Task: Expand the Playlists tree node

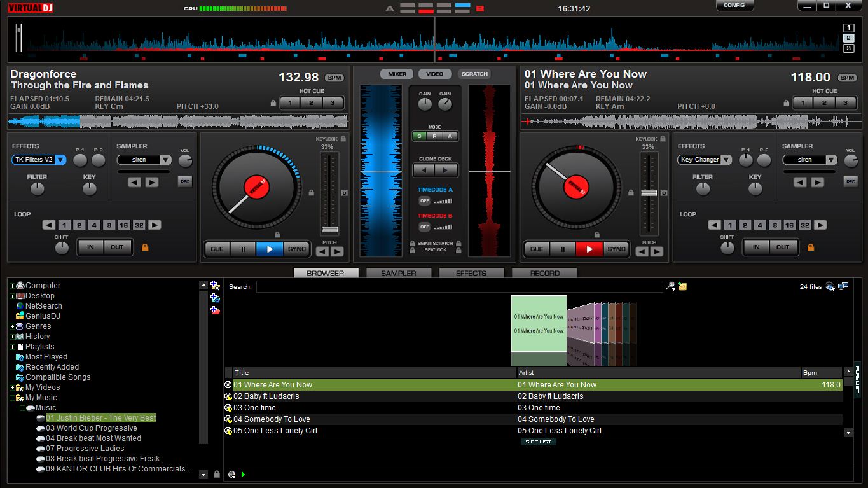Action: coord(12,347)
